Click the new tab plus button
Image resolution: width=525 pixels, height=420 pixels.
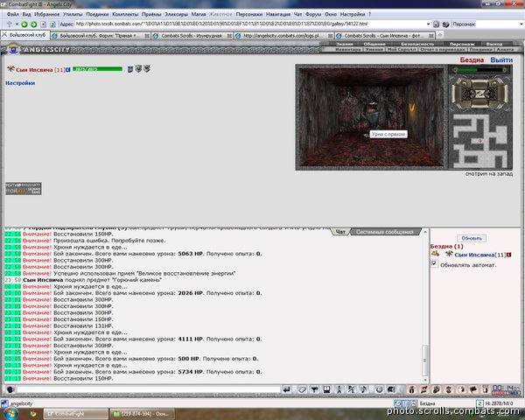[440, 35]
